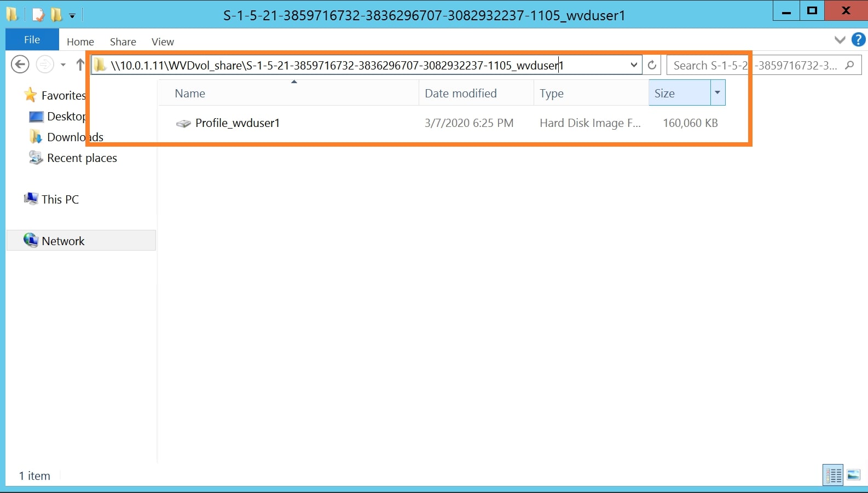This screenshot has height=493, width=868.
Task: Open the File menu
Action: pos(32,40)
